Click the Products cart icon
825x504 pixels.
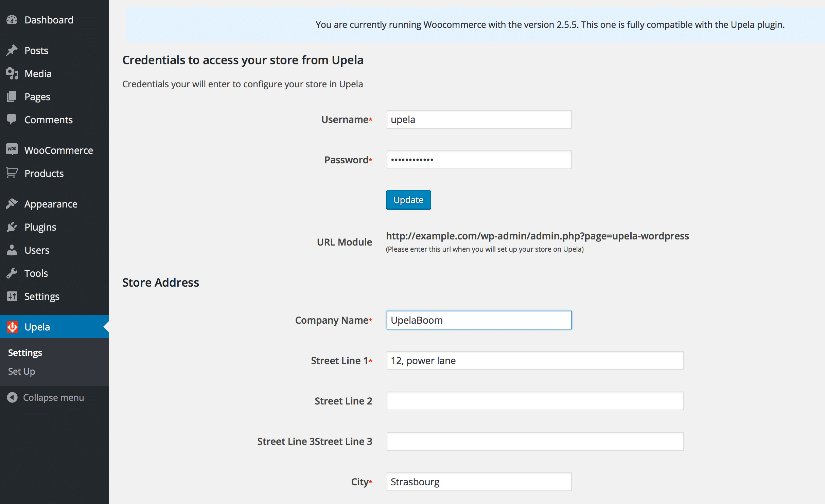[x=12, y=173]
